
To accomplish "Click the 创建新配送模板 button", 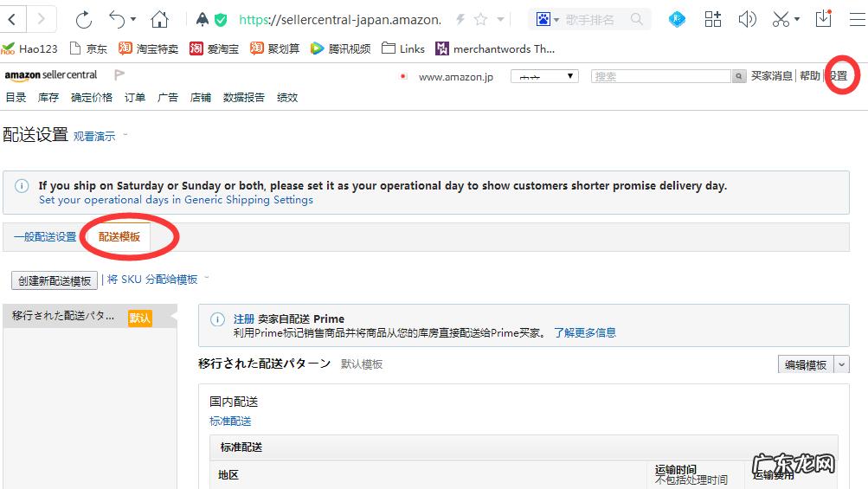I will pyautogui.click(x=55, y=280).
